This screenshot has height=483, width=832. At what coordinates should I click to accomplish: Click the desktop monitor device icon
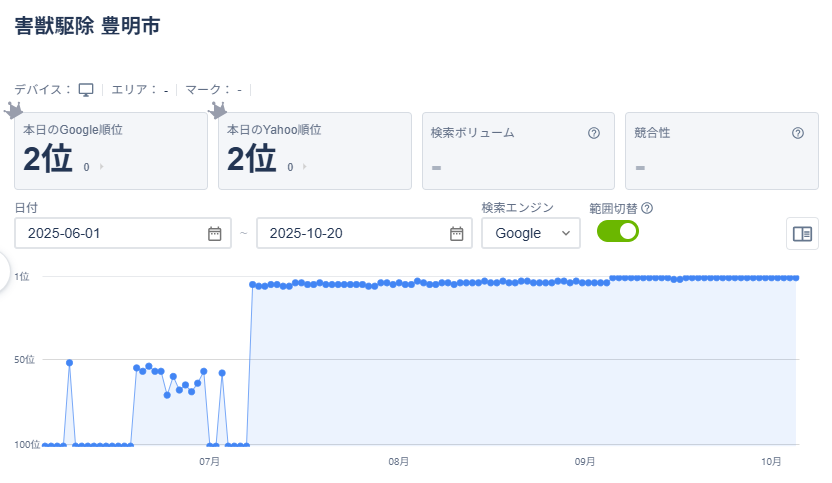pos(86,90)
